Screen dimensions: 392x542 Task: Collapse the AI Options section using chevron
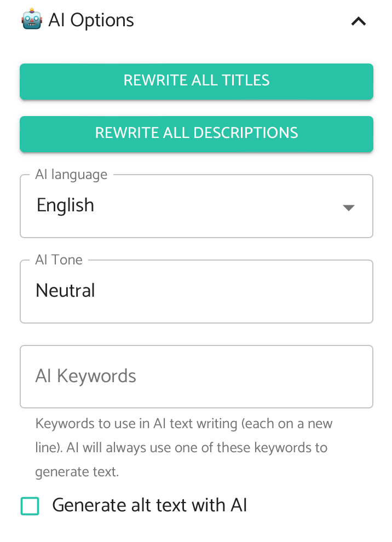[x=359, y=21]
